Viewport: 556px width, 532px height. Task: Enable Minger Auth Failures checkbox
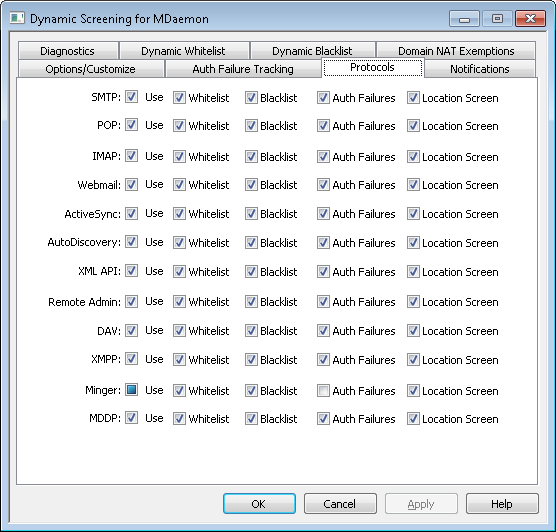pos(323,390)
